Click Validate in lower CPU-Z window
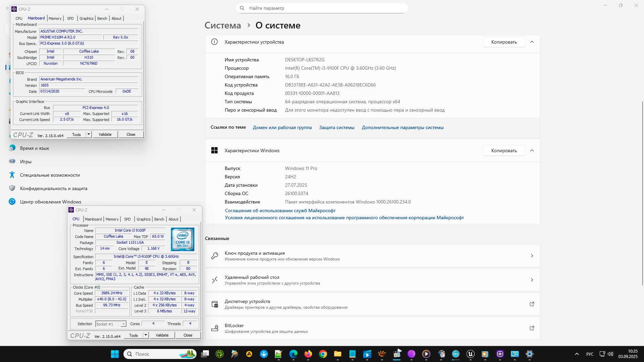 (x=162, y=335)
